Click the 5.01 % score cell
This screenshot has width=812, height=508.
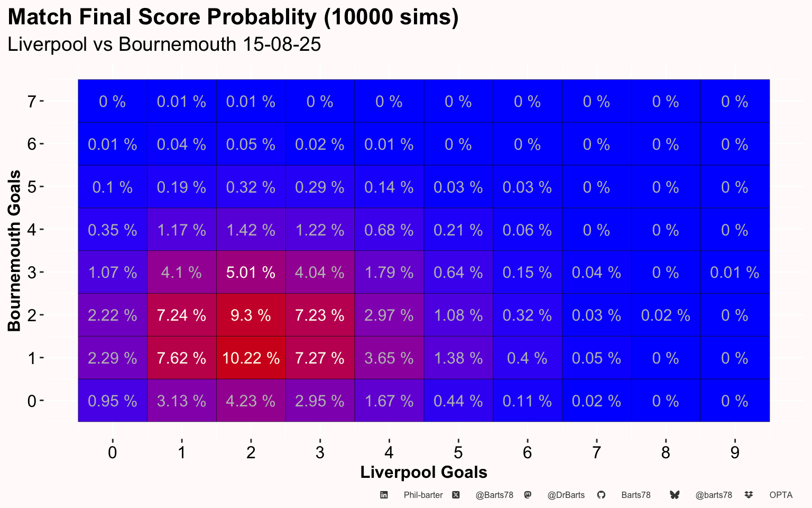coord(251,273)
